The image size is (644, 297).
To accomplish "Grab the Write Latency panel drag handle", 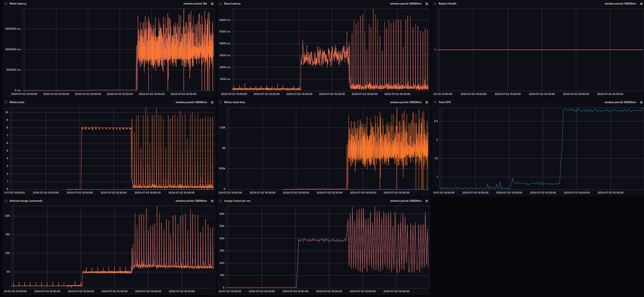I will click(6, 4).
